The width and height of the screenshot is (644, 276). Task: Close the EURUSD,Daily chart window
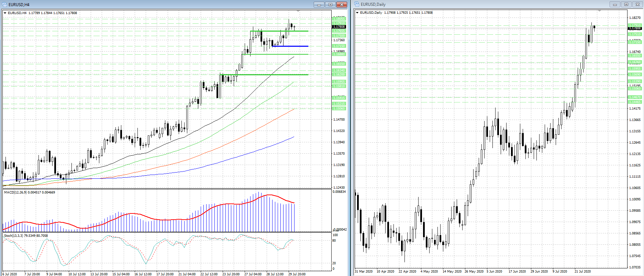[x=637, y=4]
